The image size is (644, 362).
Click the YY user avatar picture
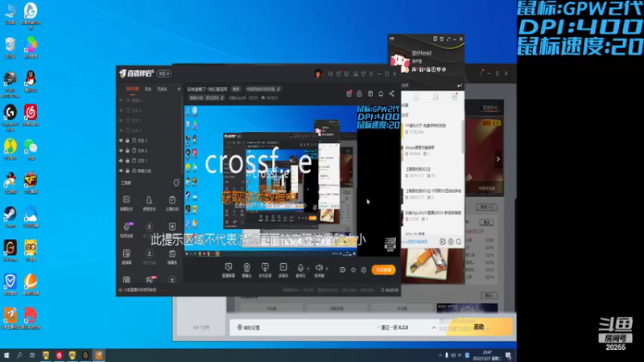[x=398, y=61]
